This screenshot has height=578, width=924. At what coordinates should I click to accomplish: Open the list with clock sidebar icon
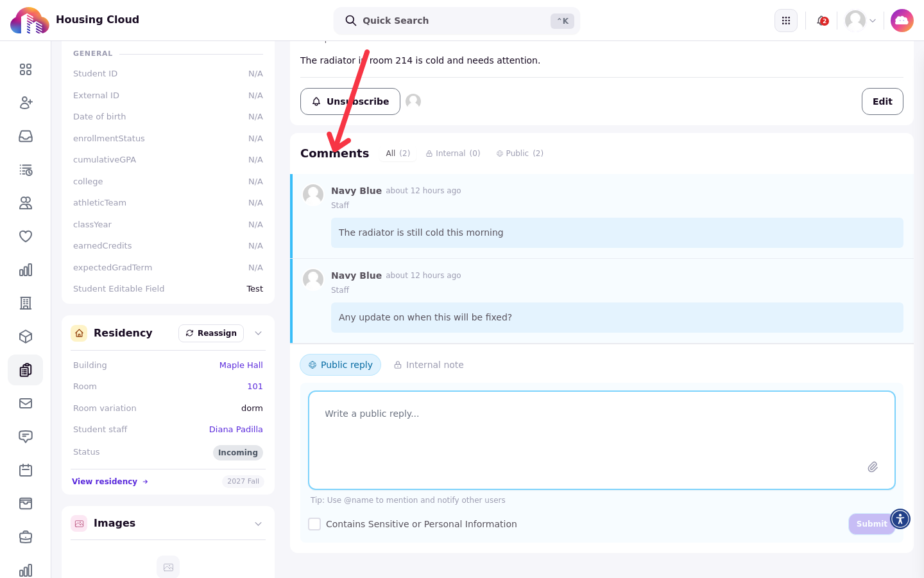coord(26,170)
